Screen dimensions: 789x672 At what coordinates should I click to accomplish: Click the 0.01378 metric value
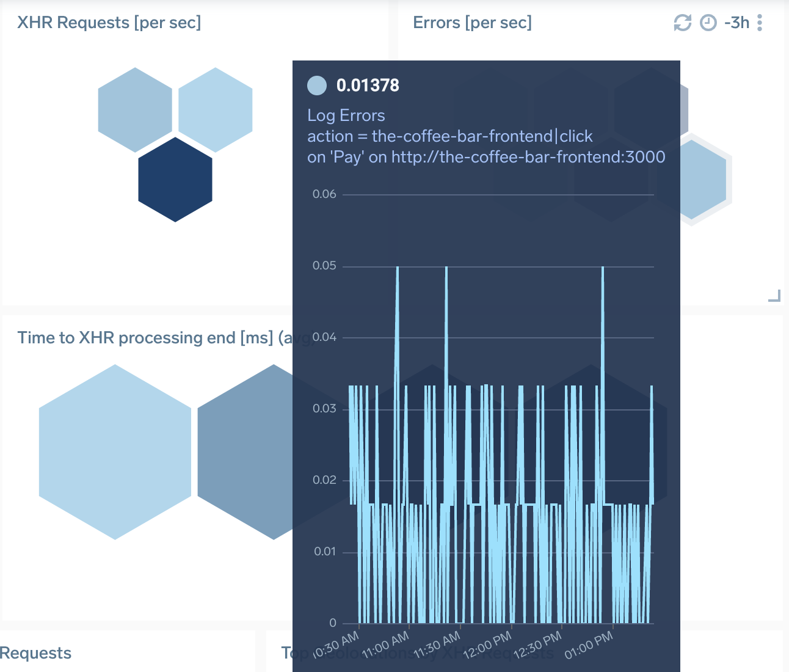[x=368, y=86]
